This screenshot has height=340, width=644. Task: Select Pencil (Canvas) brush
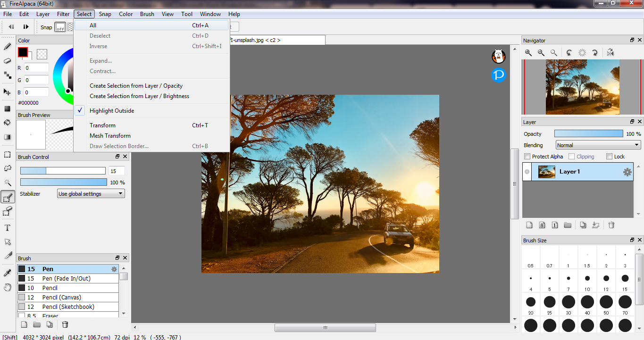[x=68, y=298]
